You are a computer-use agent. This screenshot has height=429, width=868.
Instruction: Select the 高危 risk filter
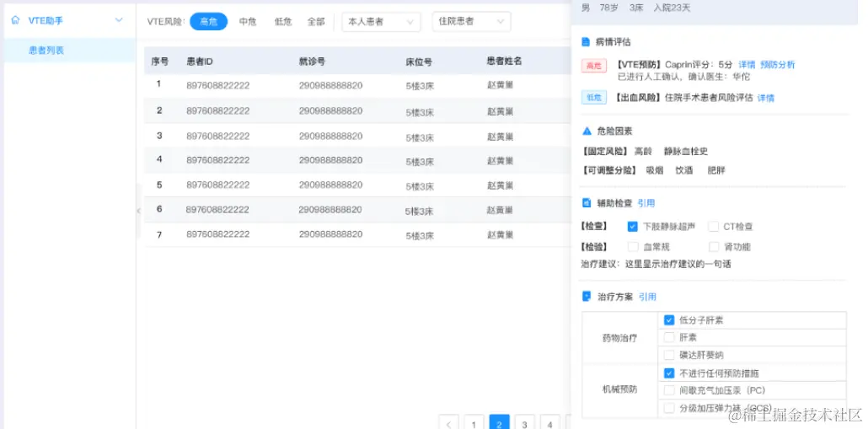209,22
